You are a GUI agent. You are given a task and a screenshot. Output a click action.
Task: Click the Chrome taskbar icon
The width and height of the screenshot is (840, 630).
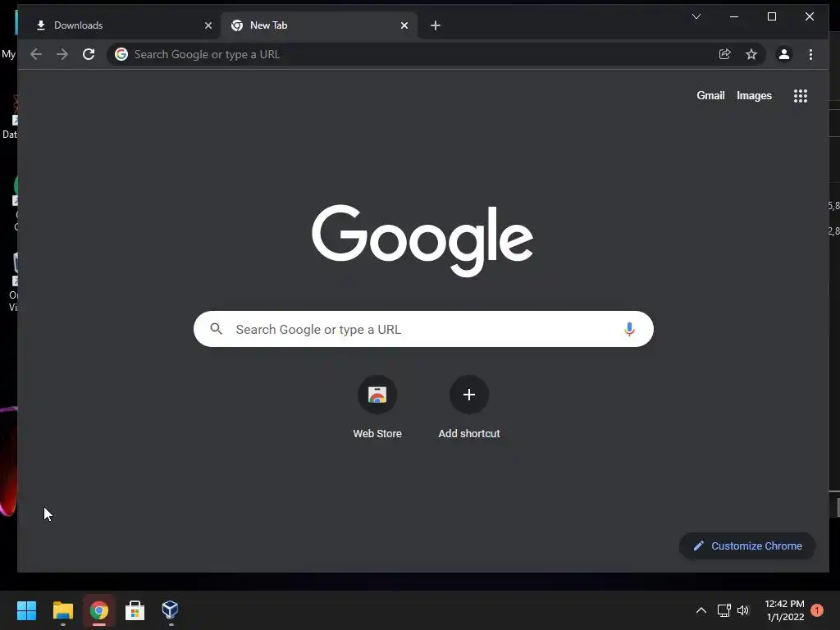tap(99, 610)
